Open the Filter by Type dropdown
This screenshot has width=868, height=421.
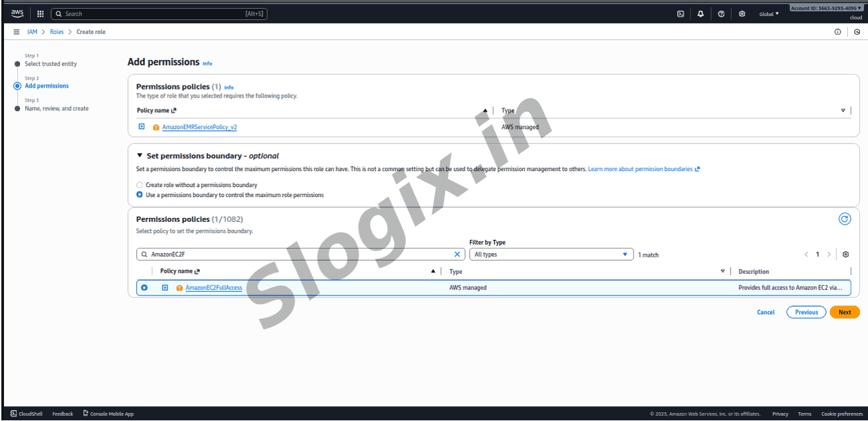pos(551,255)
